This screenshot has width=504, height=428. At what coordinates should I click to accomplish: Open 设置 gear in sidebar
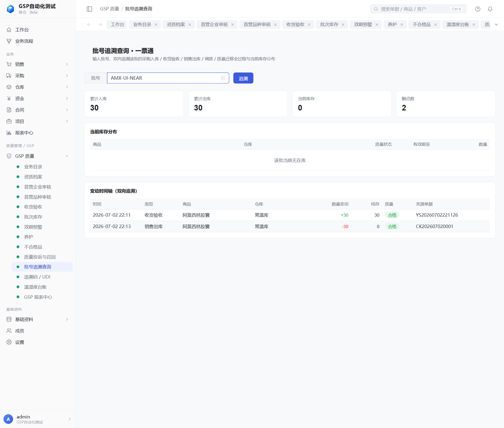(x=9, y=342)
